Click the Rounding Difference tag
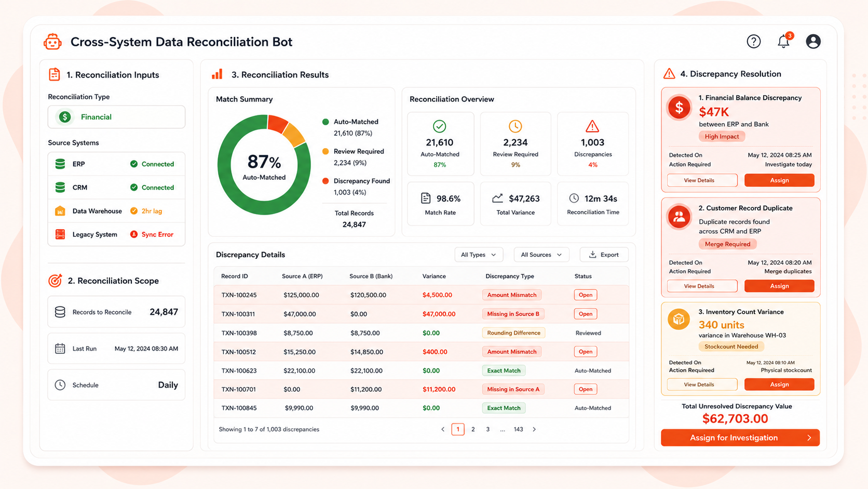The image size is (868, 489). click(513, 333)
